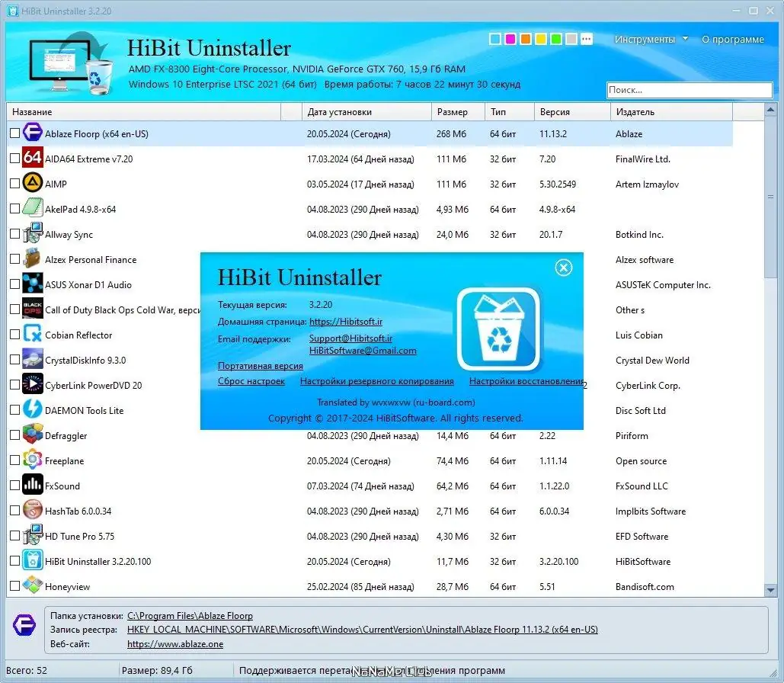Open more colors via the three-dots swatch
Viewport: 784px width, 683px height.
[x=587, y=39]
